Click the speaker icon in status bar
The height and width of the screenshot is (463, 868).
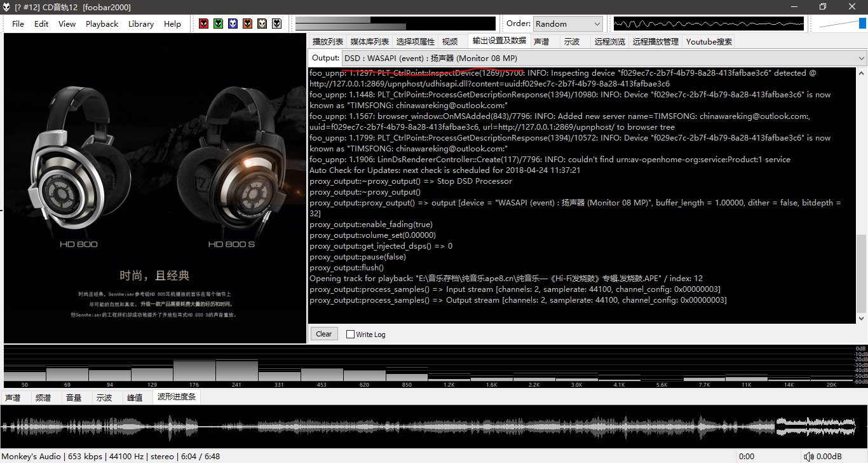pos(808,457)
